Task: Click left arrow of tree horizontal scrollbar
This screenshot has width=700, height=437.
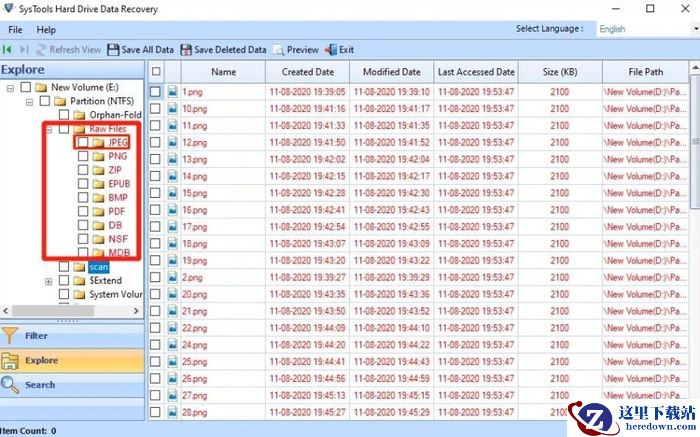Action: pyautogui.click(x=6, y=311)
